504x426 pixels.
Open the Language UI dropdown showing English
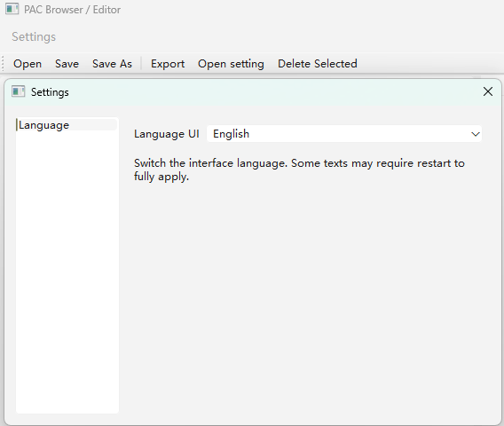coord(344,134)
